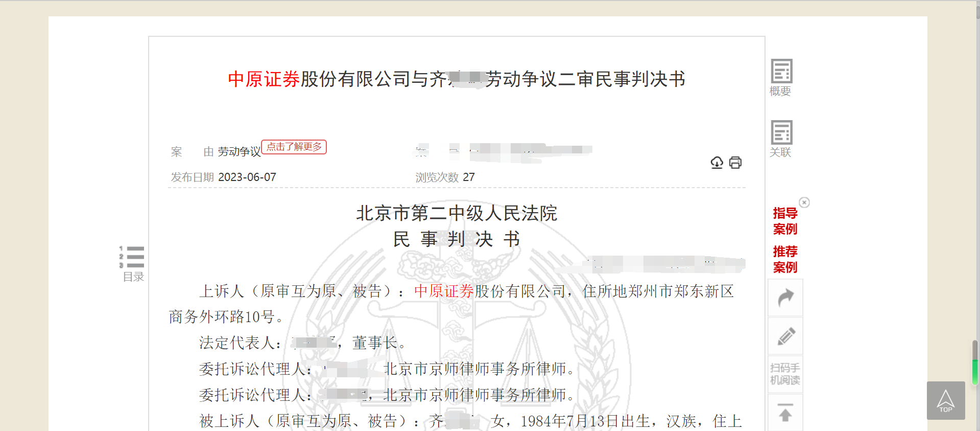980x431 pixels.
Task: Jump to page TOP button
Action: [946, 400]
